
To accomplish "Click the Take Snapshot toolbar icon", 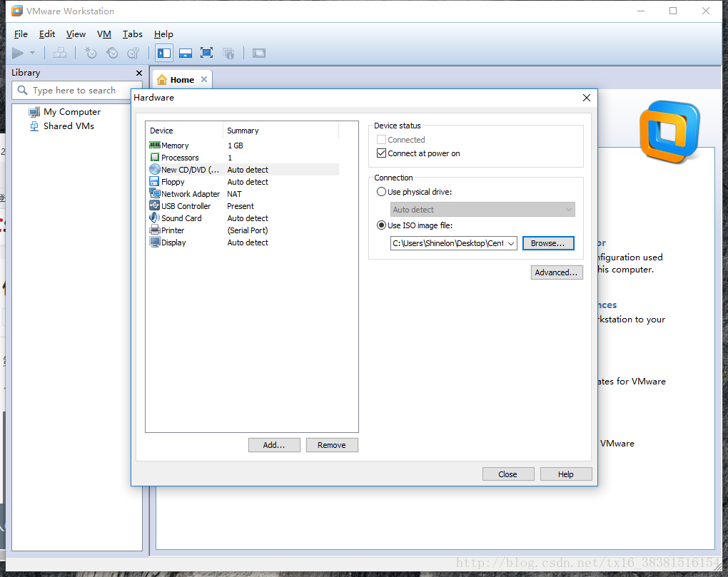I will pos(91,53).
